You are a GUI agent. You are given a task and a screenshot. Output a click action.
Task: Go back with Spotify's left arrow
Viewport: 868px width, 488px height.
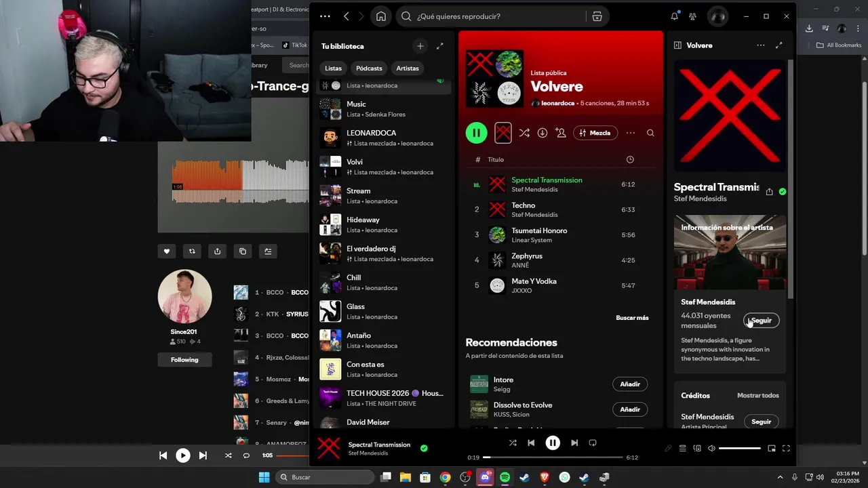[x=347, y=16]
